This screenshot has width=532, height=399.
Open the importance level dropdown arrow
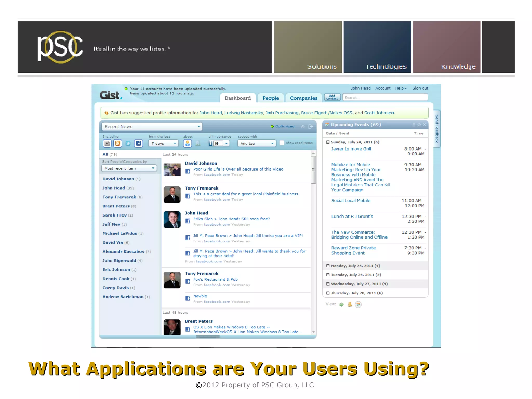(x=227, y=143)
